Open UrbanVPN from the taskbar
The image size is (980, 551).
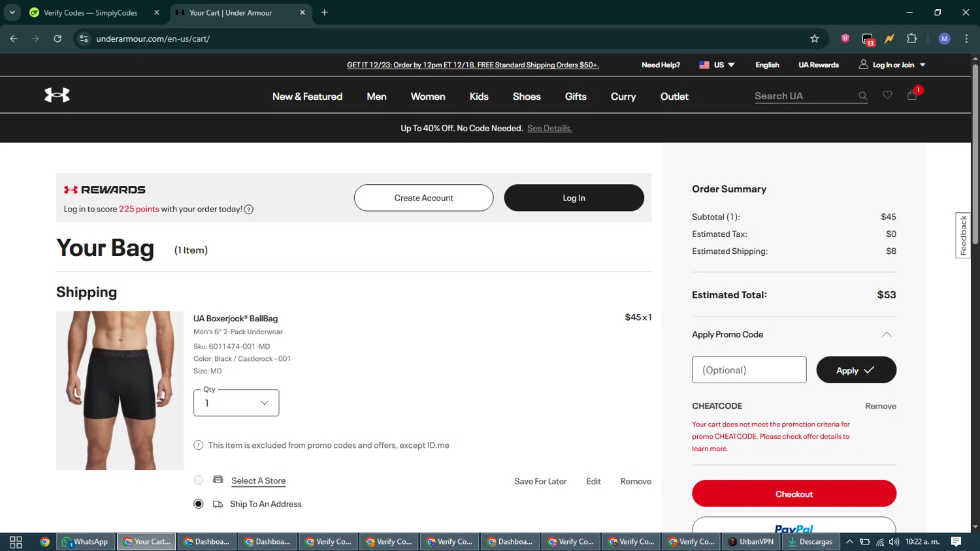[x=751, y=542]
